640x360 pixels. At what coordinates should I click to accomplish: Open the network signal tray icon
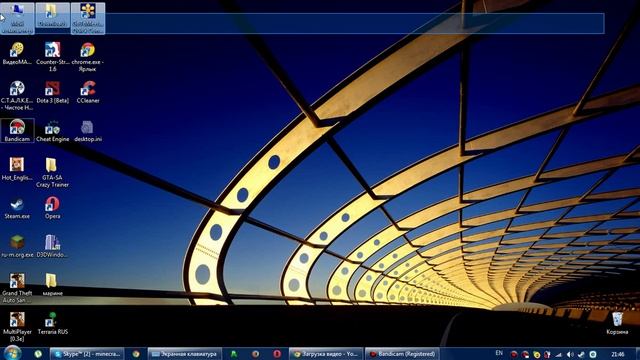(x=559, y=355)
